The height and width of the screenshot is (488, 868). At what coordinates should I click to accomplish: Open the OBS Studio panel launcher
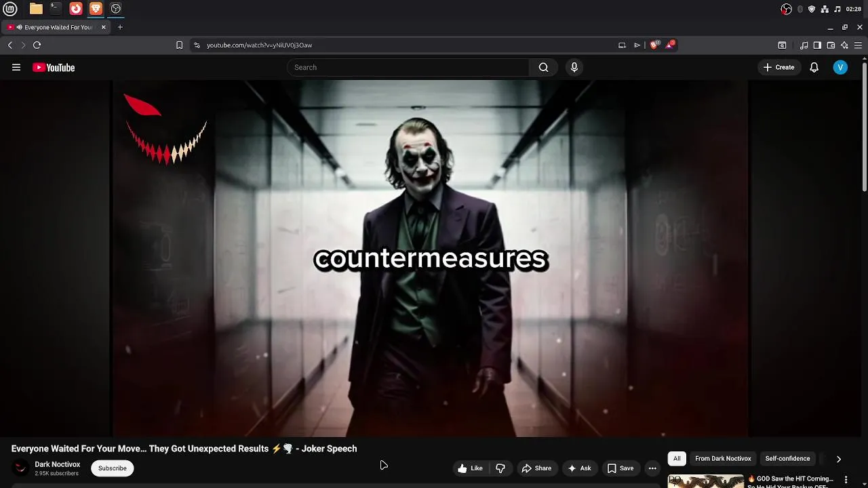click(116, 9)
